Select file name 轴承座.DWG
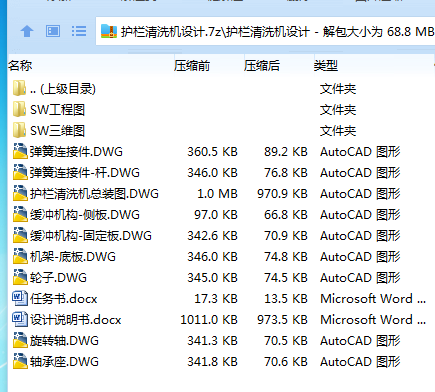Screen dimensions: 435x392 tap(64, 362)
